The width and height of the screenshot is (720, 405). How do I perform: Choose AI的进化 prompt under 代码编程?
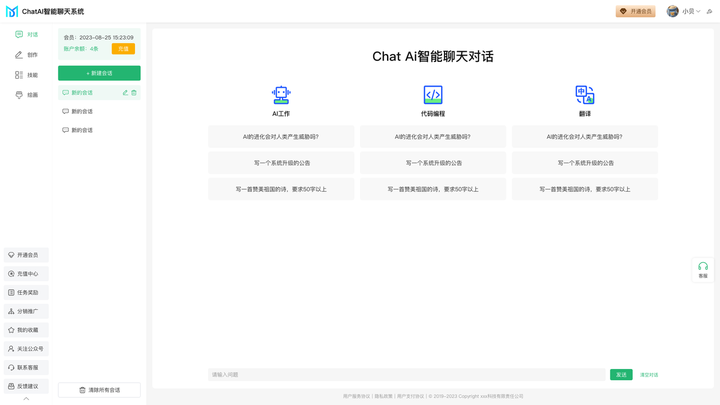tap(433, 137)
